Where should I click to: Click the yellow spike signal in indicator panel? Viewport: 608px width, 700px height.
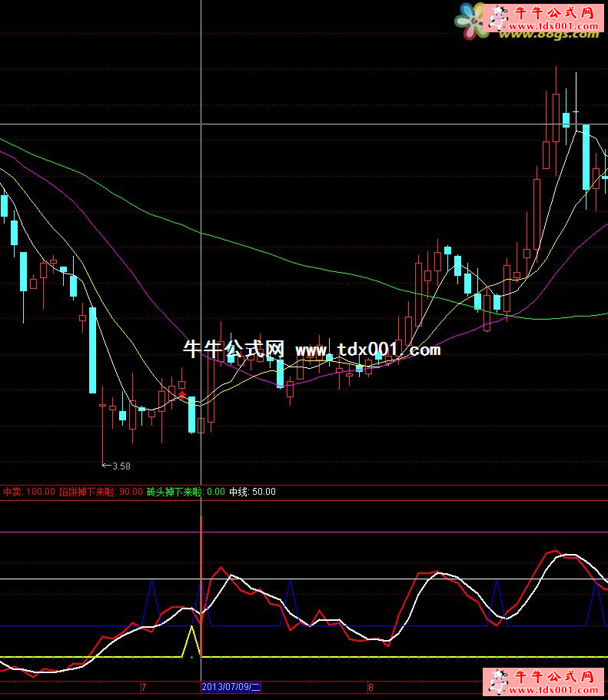click(x=191, y=640)
